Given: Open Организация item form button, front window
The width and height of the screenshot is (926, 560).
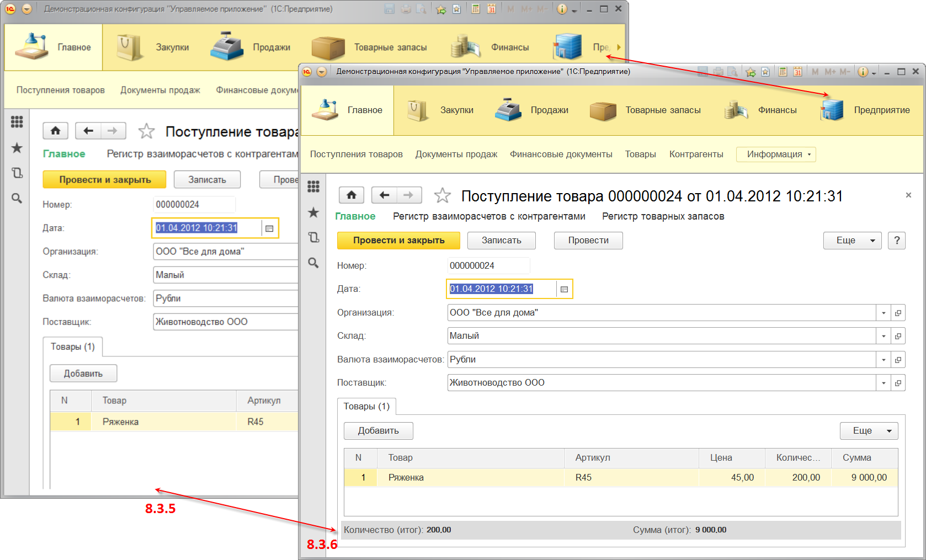Looking at the screenshot, I should coord(898,313).
